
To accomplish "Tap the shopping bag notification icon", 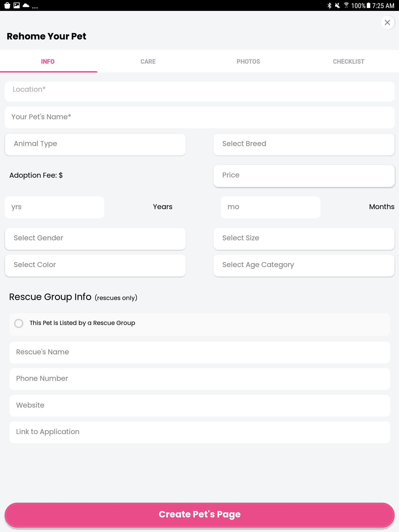I will pos(7,5).
